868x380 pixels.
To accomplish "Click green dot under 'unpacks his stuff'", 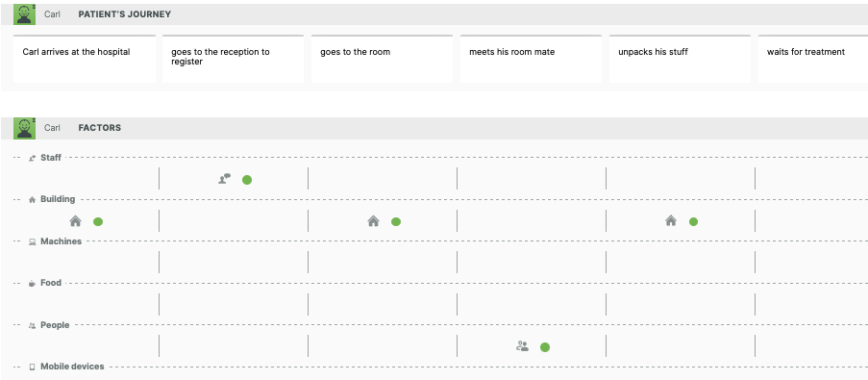I will click(x=693, y=221).
